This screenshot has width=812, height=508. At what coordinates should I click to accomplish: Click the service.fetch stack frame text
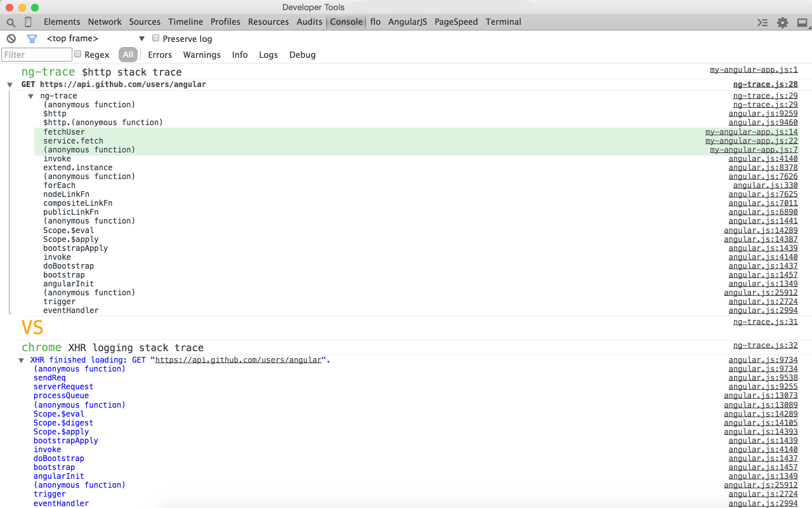pyautogui.click(x=73, y=141)
